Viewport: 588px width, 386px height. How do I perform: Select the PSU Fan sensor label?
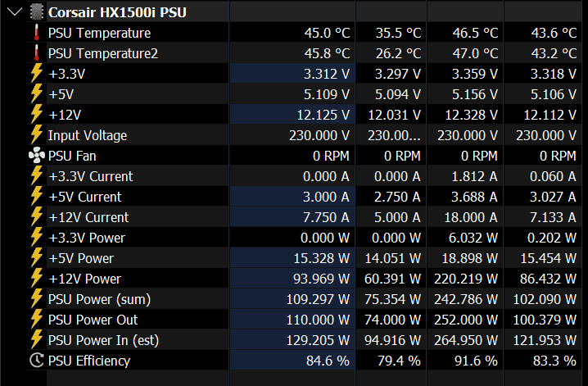72,156
